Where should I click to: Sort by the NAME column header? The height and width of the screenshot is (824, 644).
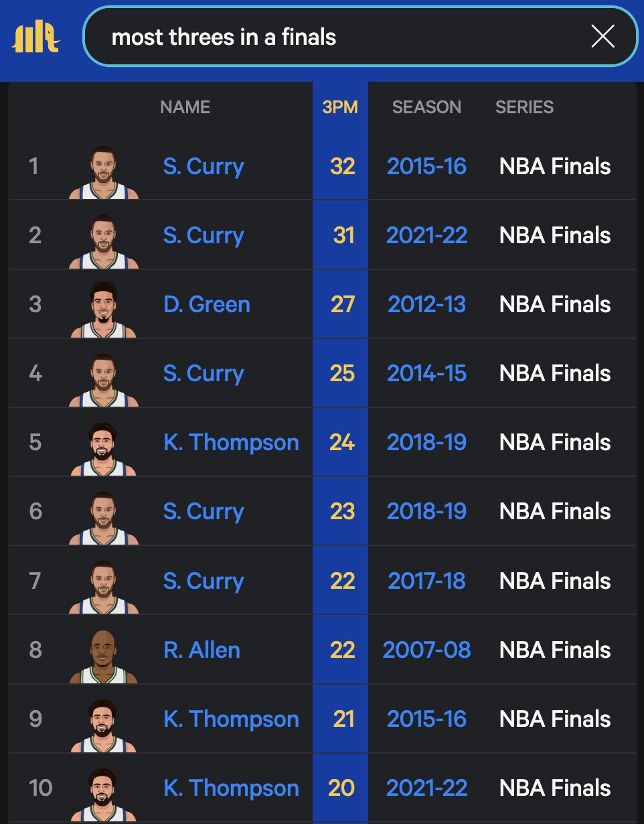click(185, 107)
